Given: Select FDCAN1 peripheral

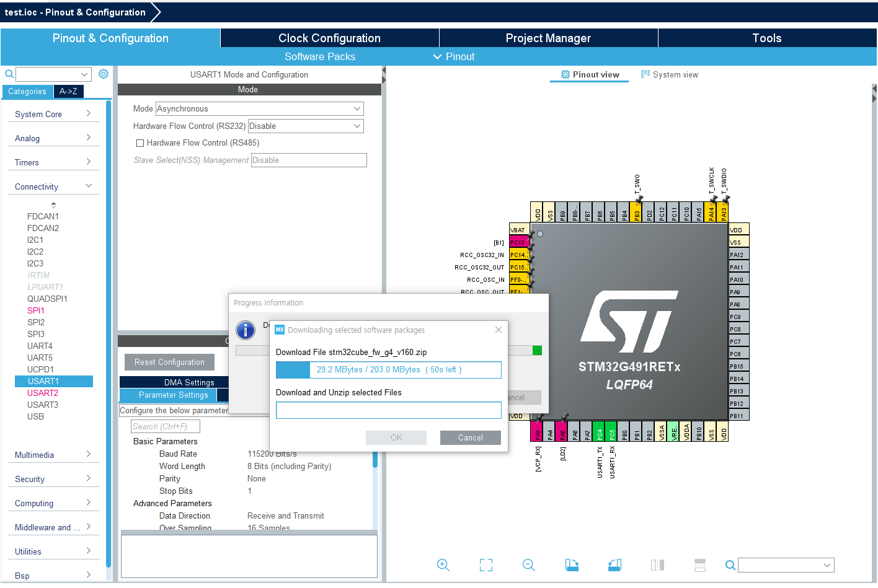Looking at the screenshot, I should coord(43,216).
